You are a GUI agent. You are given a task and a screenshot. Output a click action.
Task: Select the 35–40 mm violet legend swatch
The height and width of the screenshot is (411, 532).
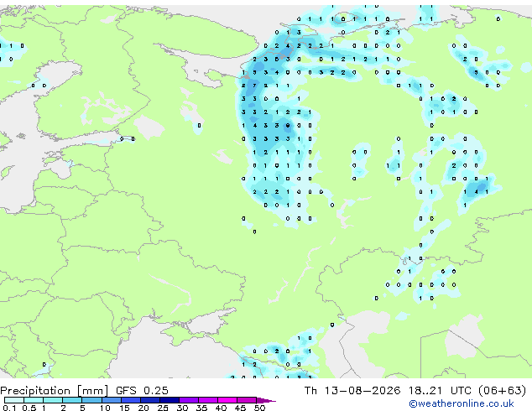(208, 400)
